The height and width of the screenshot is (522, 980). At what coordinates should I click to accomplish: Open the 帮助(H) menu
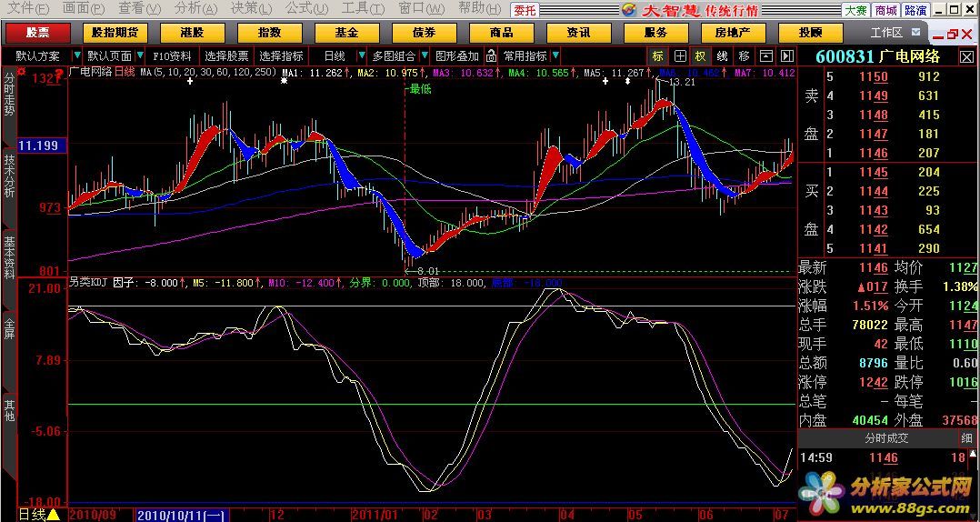click(x=479, y=9)
